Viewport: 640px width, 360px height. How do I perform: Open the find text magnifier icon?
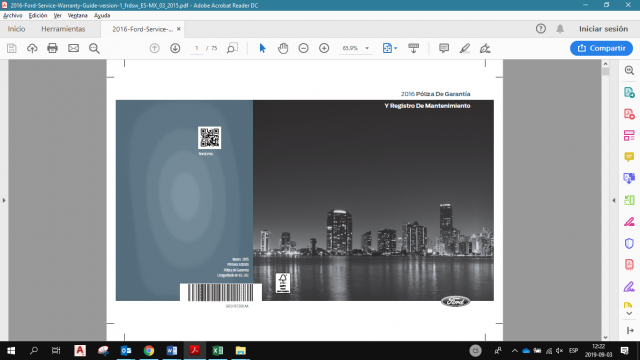(94, 48)
